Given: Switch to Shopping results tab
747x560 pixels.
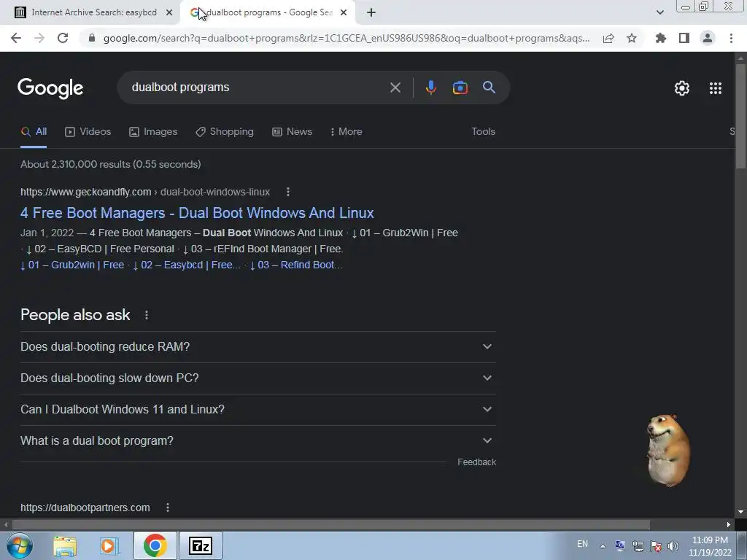Looking at the screenshot, I should (225, 132).
